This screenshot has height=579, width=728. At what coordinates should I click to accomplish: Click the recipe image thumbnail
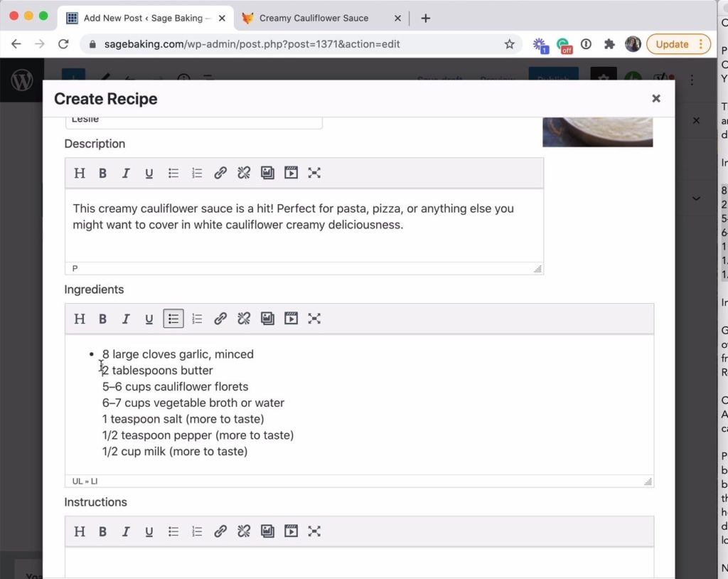click(597, 132)
